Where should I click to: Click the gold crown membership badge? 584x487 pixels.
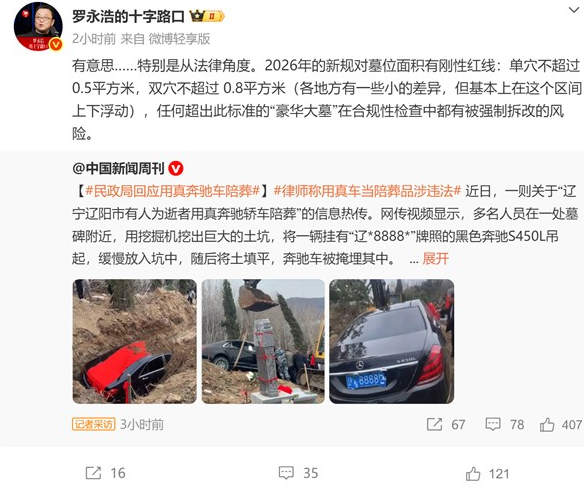pyautogui.click(x=207, y=16)
